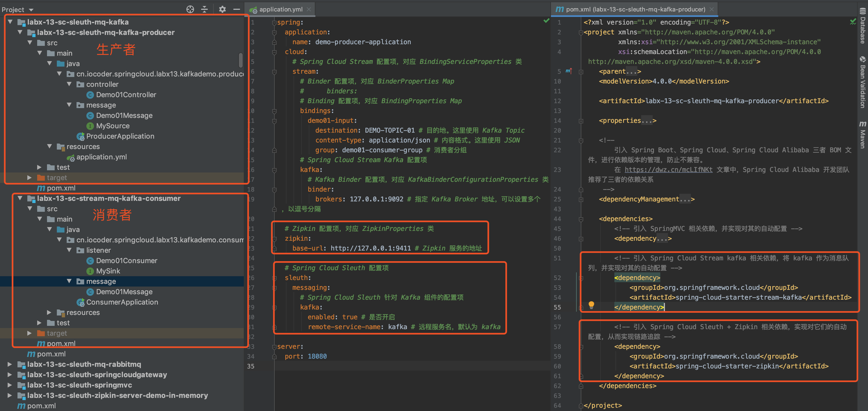868x411 pixels.
Task: Open the https://dwz.cn/mcLIfNKt link
Action: pos(668,170)
